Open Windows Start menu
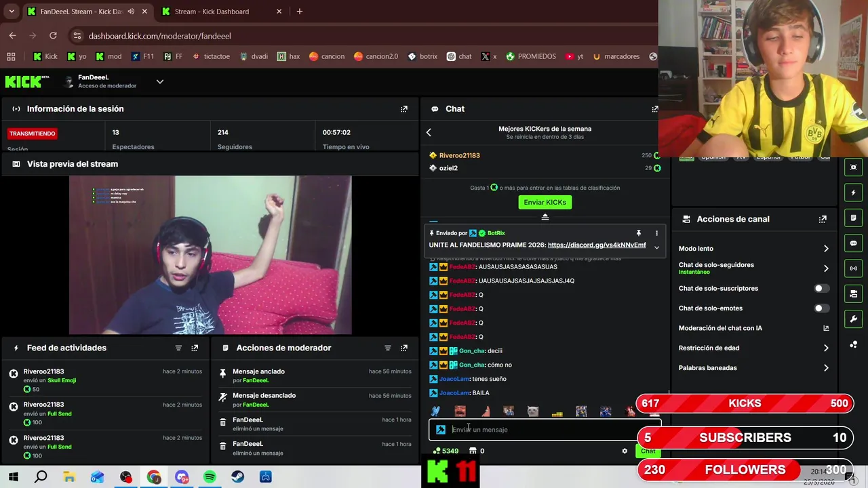This screenshot has width=868, height=488. [13, 477]
